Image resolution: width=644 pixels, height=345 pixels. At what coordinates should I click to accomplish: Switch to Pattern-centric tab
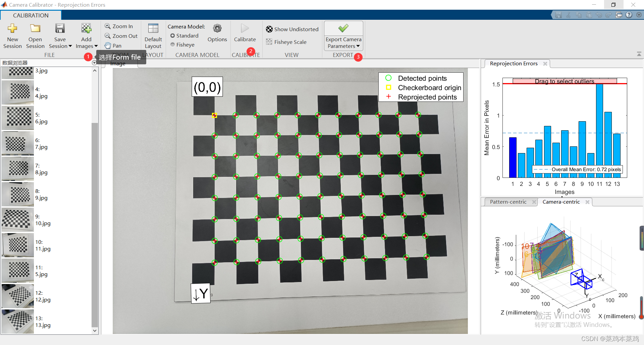tap(508, 202)
